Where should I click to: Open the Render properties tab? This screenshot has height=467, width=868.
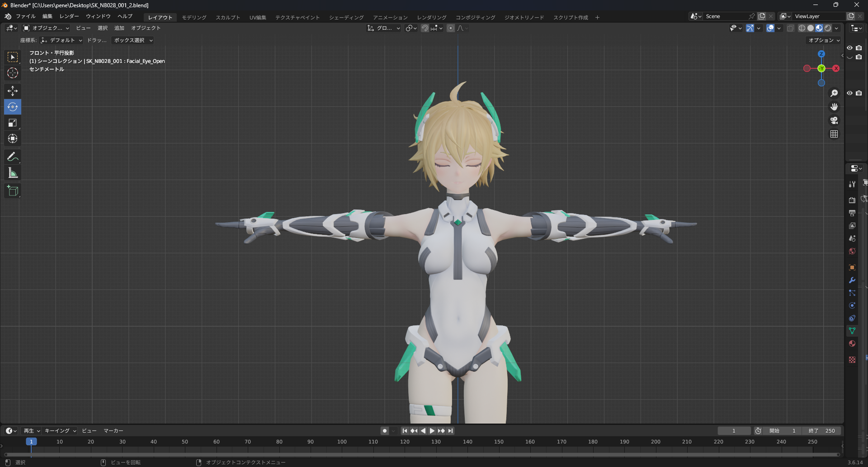point(852,200)
